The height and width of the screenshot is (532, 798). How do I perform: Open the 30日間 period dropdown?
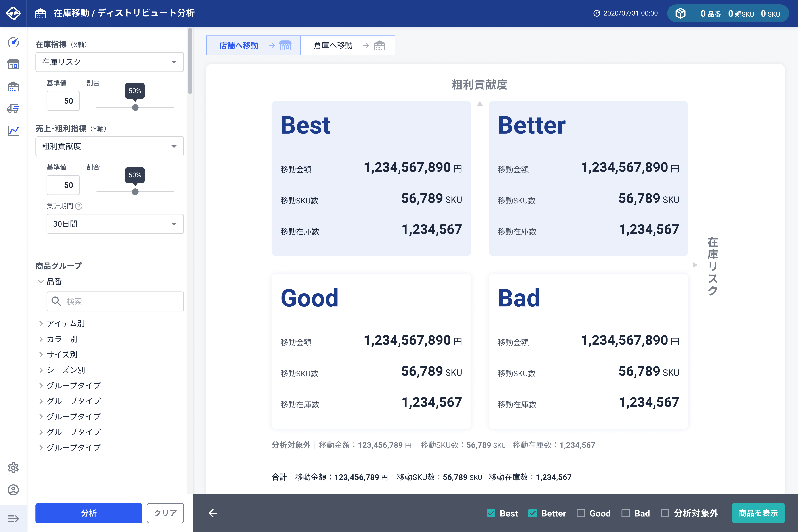pyautogui.click(x=115, y=224)
